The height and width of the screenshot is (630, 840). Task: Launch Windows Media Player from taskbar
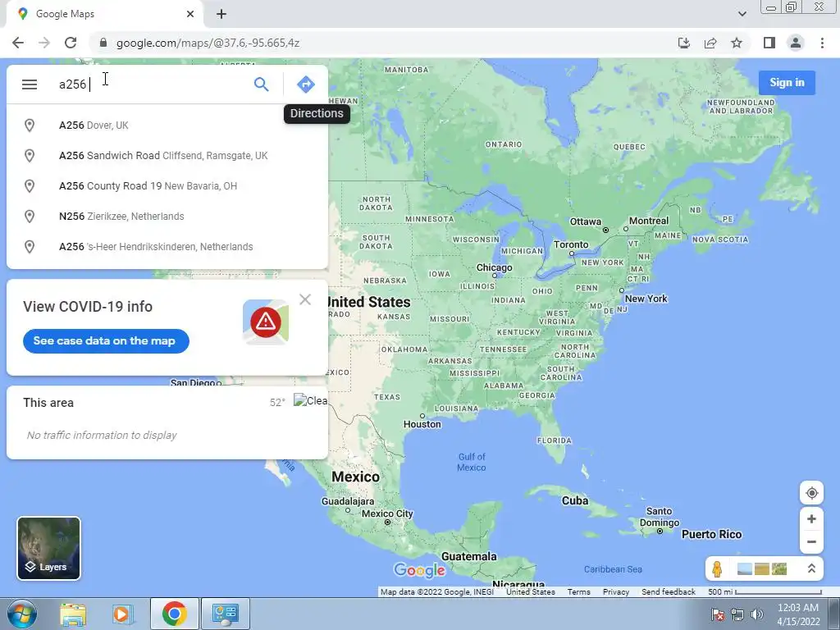point(122,614)
